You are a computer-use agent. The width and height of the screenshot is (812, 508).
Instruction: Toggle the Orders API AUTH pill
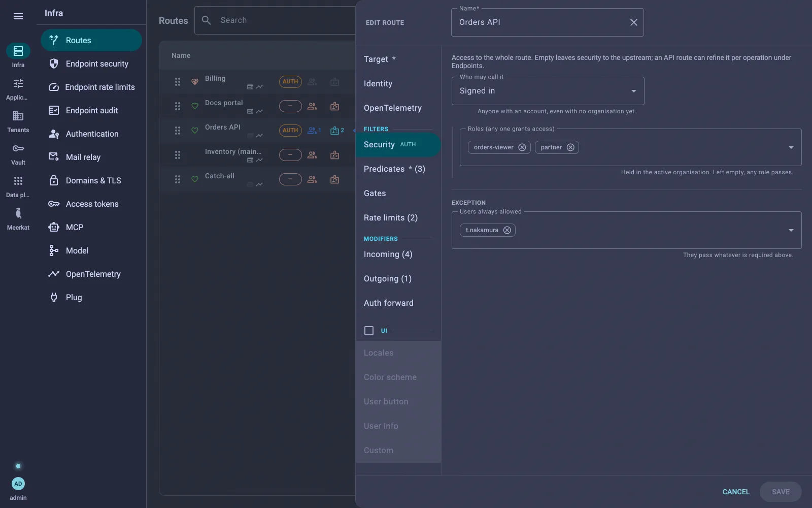click(x=290, y=131)
